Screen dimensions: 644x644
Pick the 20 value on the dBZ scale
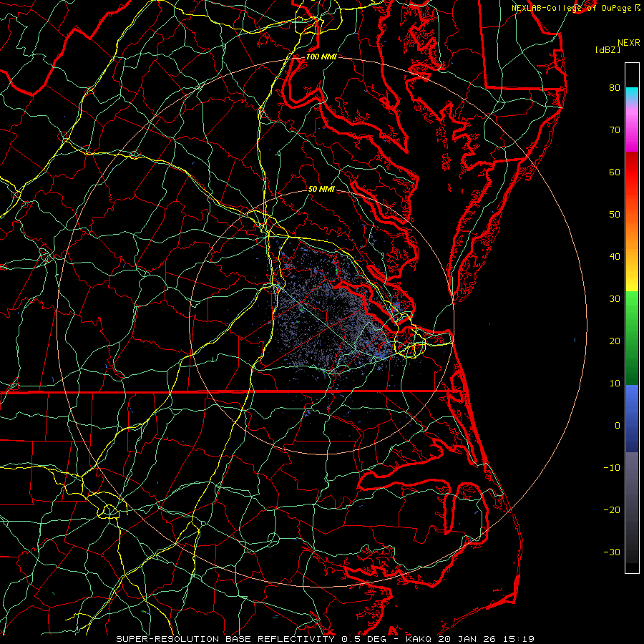(x=614, y=341)
